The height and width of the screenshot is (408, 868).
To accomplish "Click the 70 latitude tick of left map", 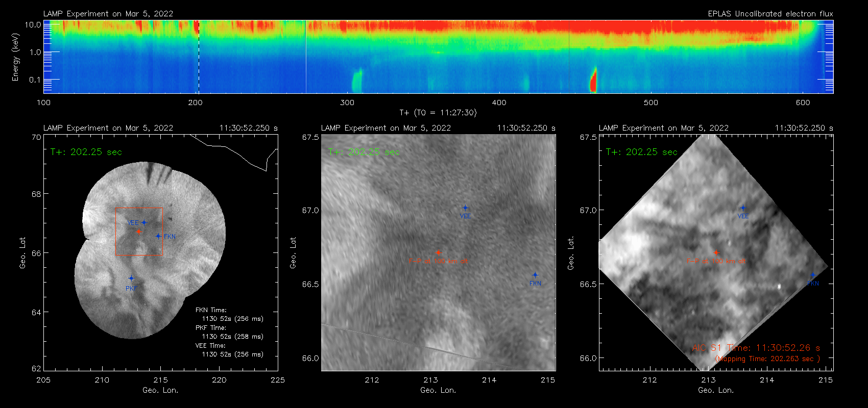I will (36, 137).
